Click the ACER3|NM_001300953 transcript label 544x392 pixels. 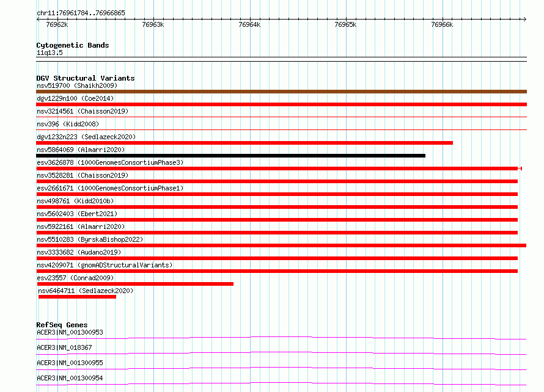70,332
